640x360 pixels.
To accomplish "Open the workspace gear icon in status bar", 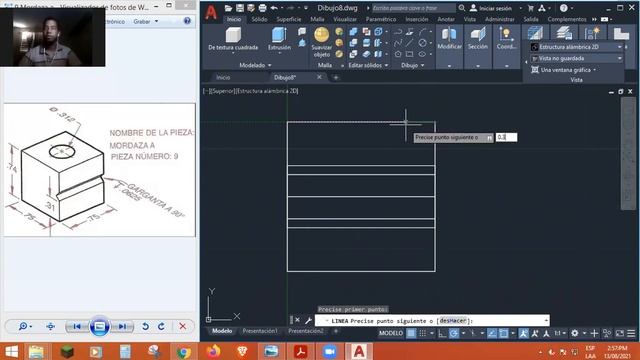I will (575, 333).
